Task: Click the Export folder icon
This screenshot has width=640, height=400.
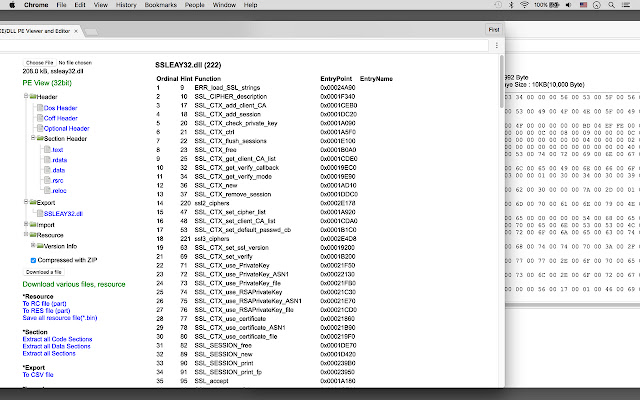Action: (x=33, y=202)
